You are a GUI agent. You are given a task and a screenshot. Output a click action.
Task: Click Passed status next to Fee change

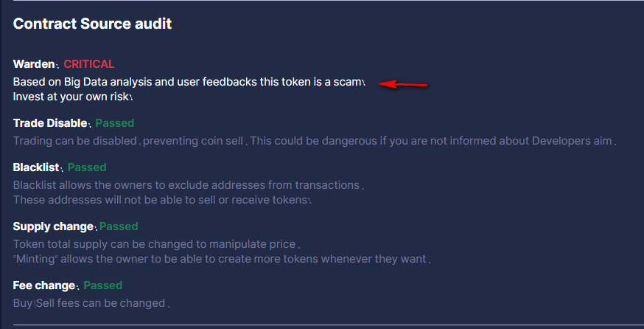[x=103, y=285]
